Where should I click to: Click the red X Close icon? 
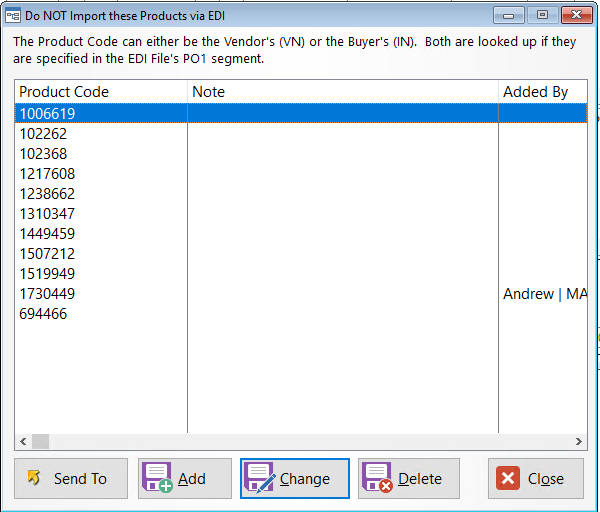[508, 478]
